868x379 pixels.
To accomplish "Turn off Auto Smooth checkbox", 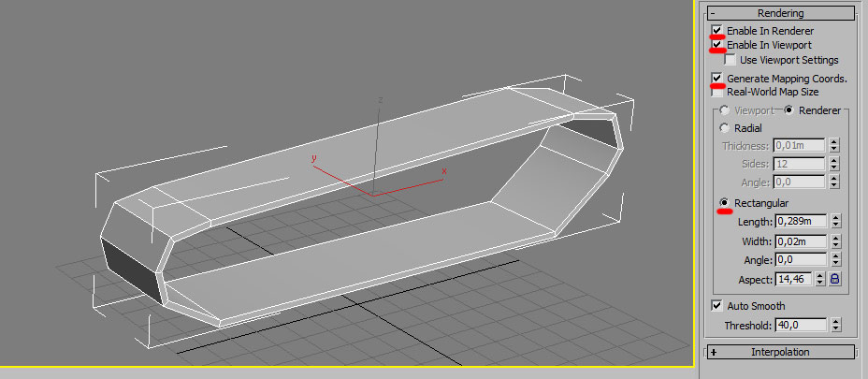I will pyautogui.click(x=717, y=306).
